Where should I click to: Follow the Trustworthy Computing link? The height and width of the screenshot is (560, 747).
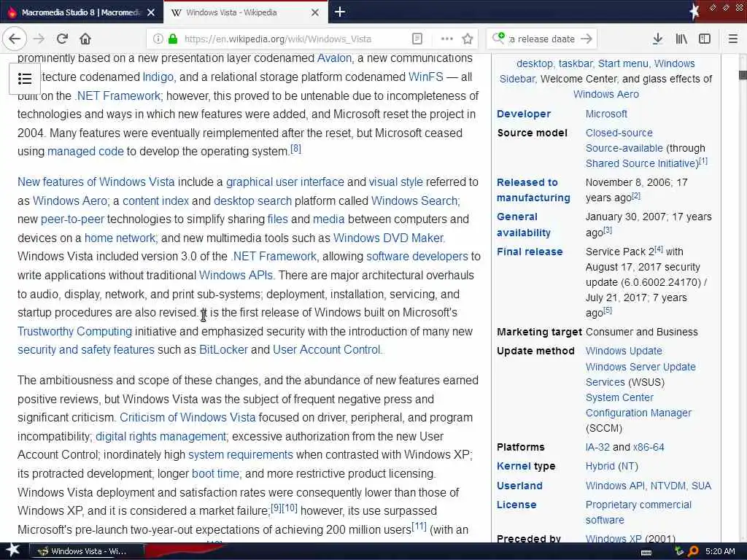75,332
